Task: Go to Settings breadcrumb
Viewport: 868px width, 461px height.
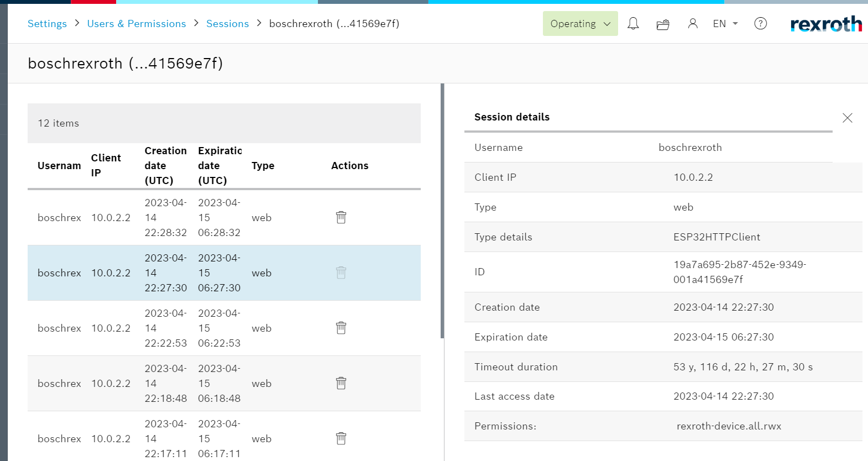Action: [47, 24]
